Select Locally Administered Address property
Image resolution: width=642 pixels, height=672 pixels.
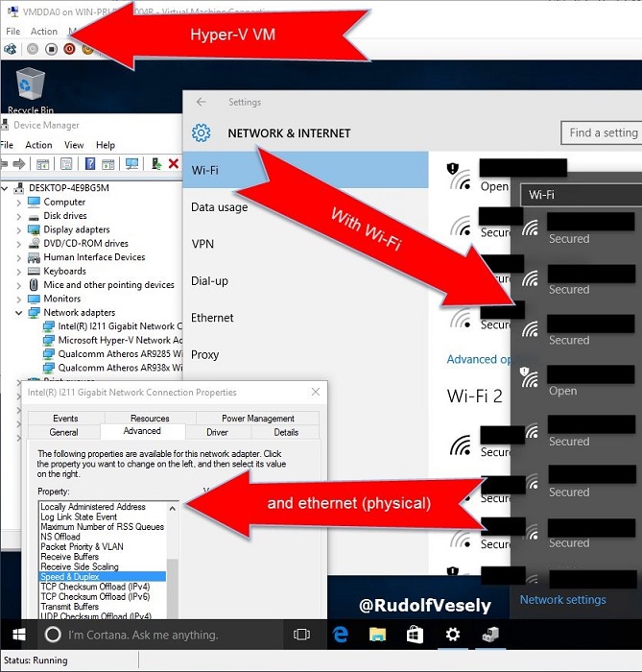coord(93,507)
